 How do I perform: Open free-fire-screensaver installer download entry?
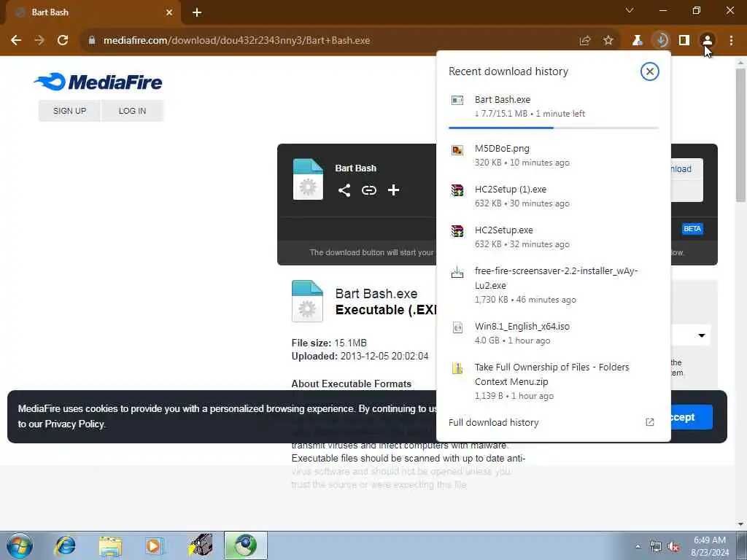click(554, 285)
